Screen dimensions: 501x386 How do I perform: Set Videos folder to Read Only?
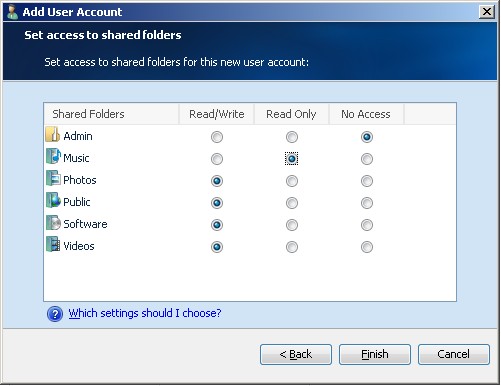pyautogui.click(x=292, y=247)
